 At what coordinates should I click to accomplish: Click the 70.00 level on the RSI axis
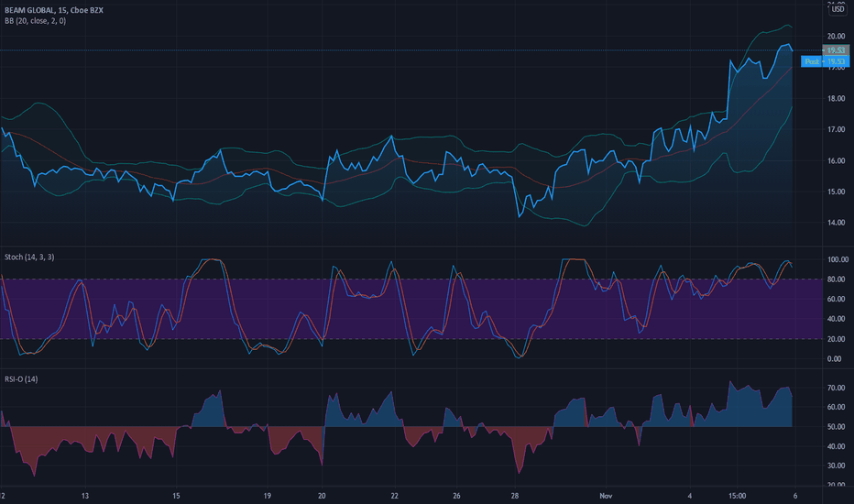pyautogui.click(x=836, y=388)
